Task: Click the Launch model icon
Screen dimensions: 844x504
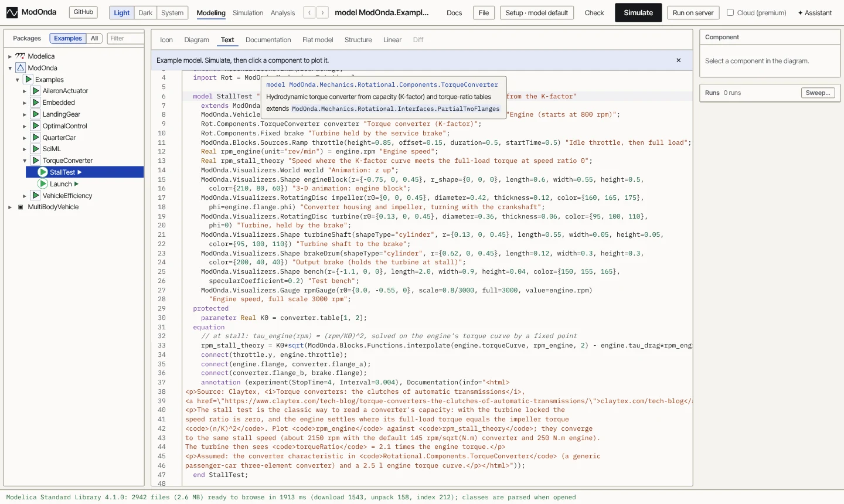Action: 43,184
